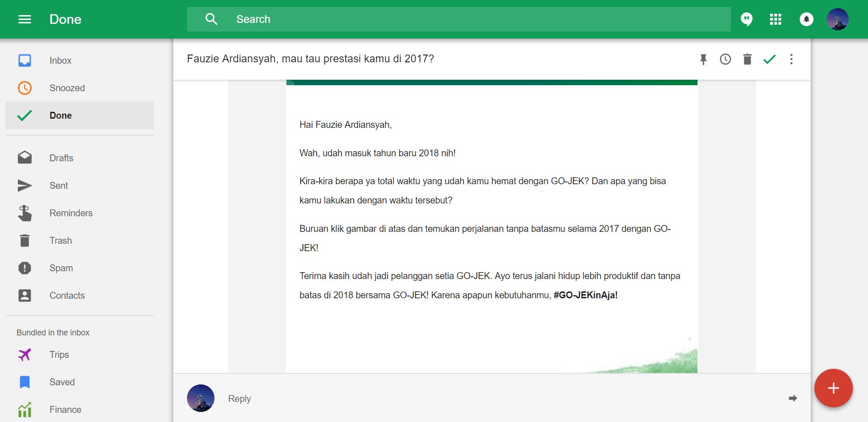Click the 'Hai Fauzie Ardiansyah,' greeting line
The width and height of the screenshot is (868, 422).
[x=346, y=125]
